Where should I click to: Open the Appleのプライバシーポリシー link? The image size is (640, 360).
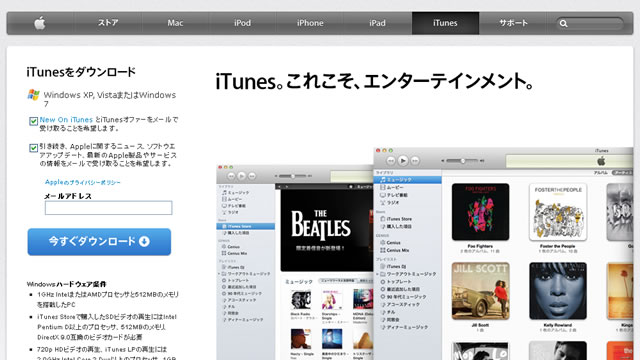click(82, 182)
